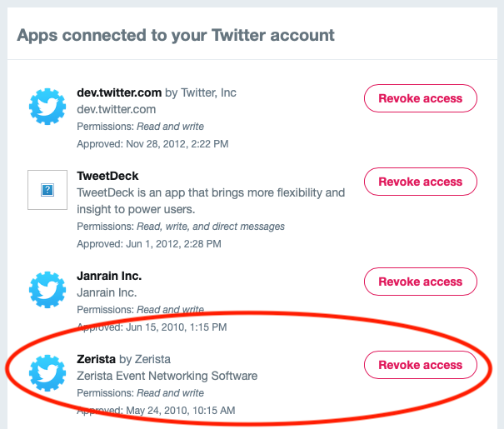504x429 pixels.
Task: Revoke access for dev.twitter.com
Action: [x=421, y=98]
